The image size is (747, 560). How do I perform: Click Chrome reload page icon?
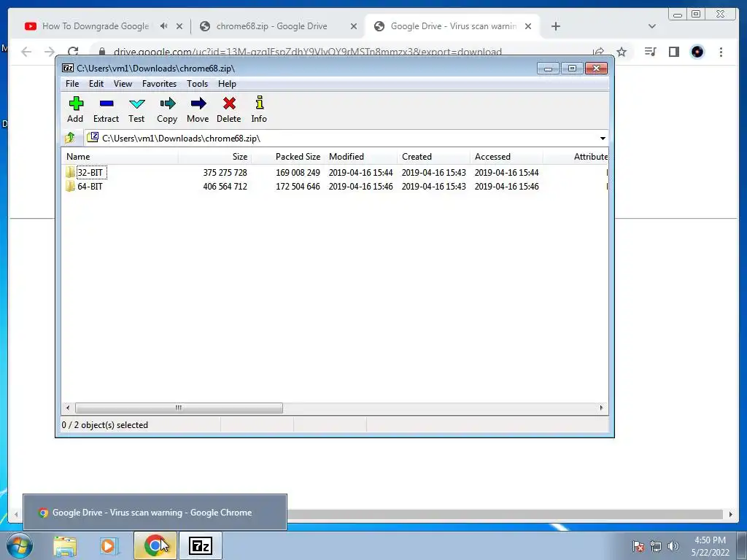click(73, 52)
